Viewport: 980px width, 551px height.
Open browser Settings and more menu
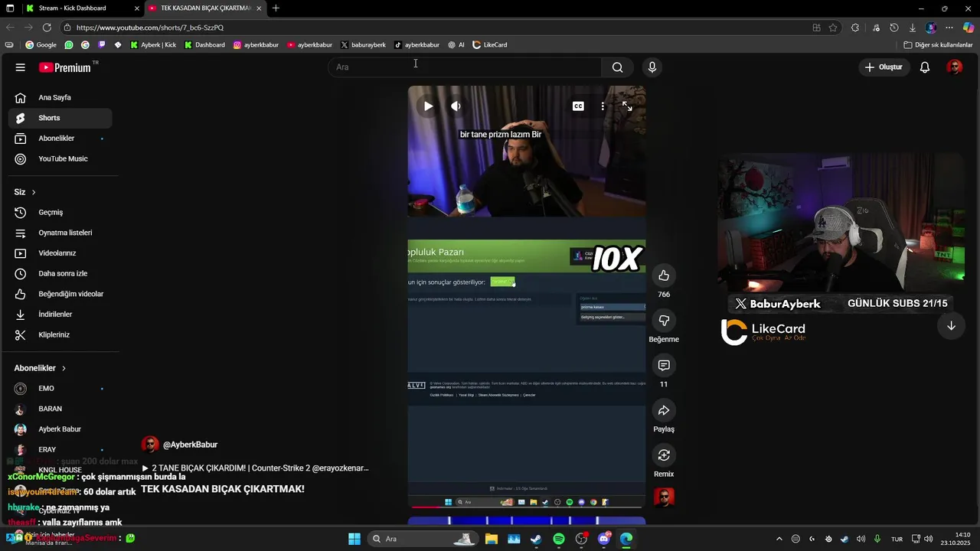pyautogui.click(x=949, y=28)
